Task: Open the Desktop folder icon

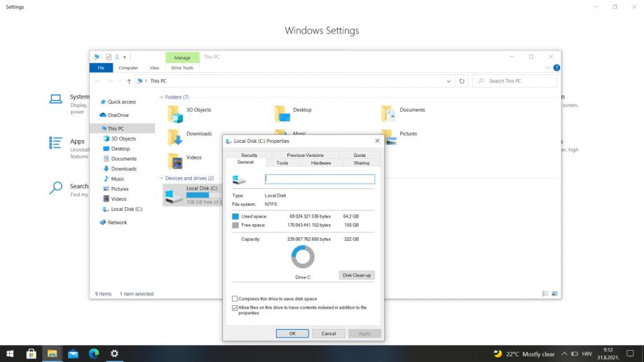Action: [x=282, y=113]
